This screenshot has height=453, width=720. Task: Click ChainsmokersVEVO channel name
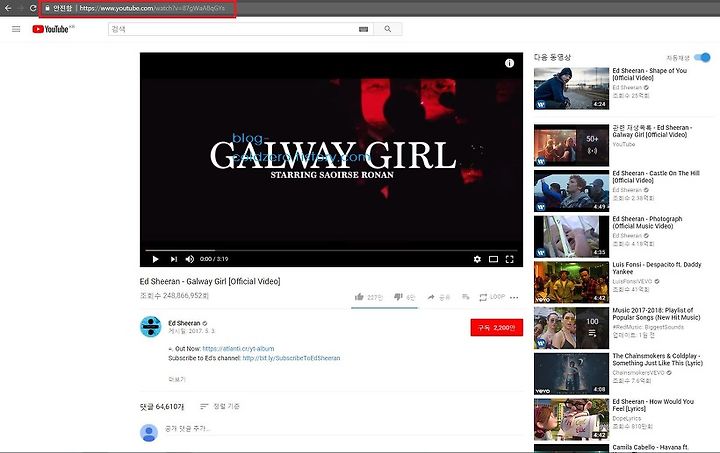click(638, 373)
